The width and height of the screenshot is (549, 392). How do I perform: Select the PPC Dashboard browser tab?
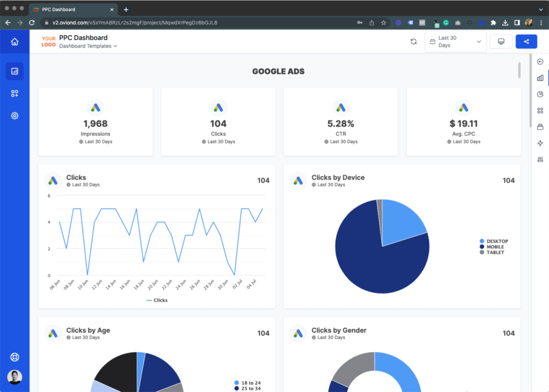pyautogui.click(x=73, y=10)
